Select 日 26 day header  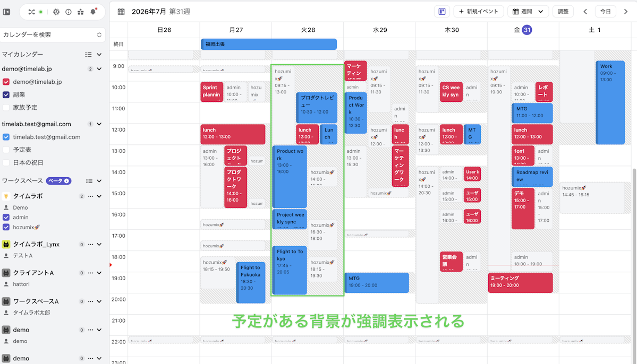click(164, 30)
